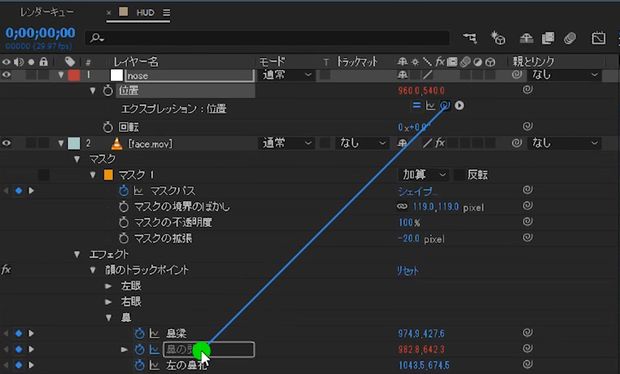Click the shy layers hide icon
This screenshot has width=620, height=374.
[526, 38]
